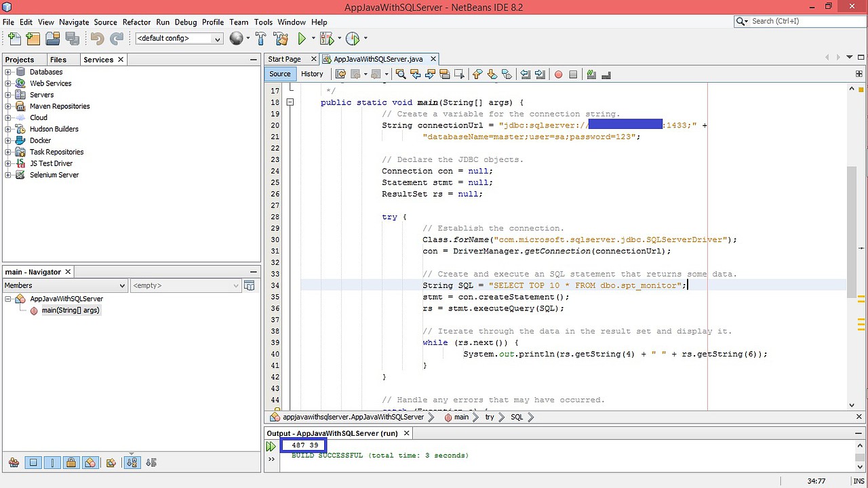Click the Save All toolbar icon

71,39
